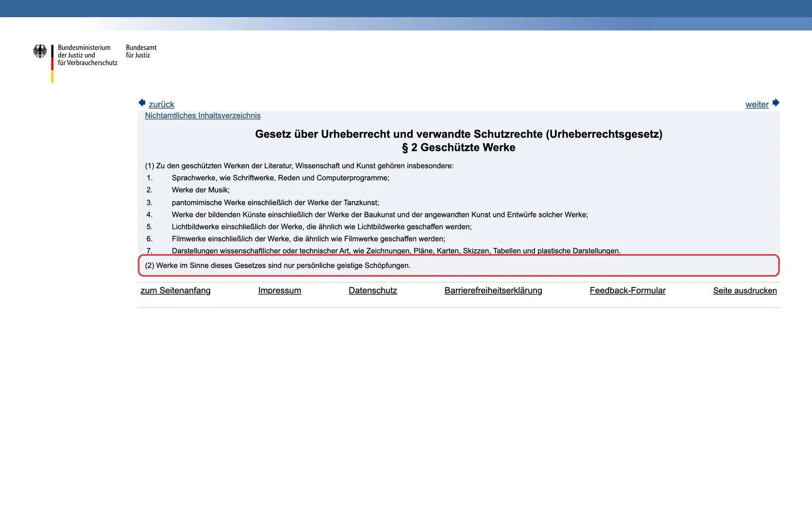Click the law title heading Urheberrechtsgesetz

[x=459, y=134]
